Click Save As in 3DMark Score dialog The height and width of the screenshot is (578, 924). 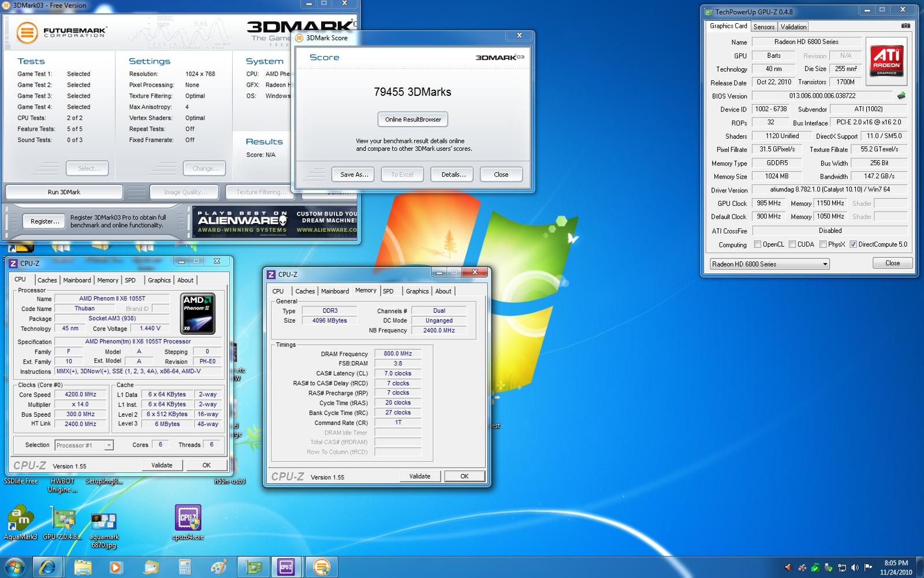tap(354, 175)
